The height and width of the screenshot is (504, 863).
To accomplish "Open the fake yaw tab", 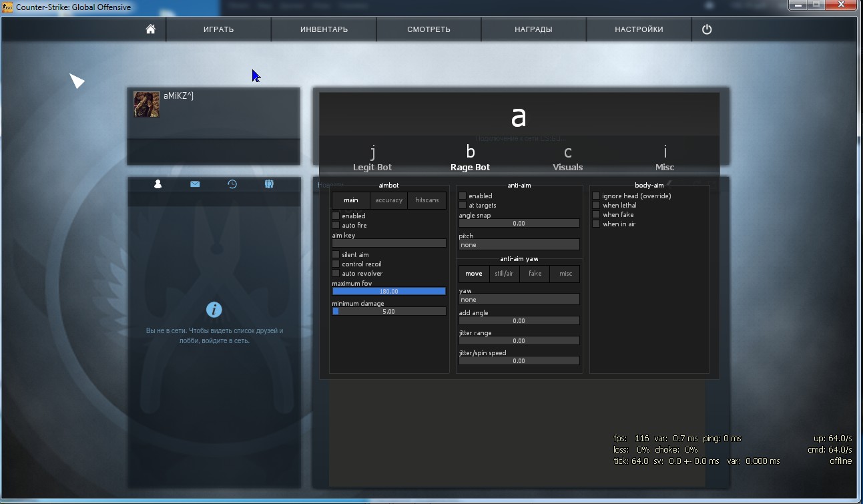I will 535,274.
